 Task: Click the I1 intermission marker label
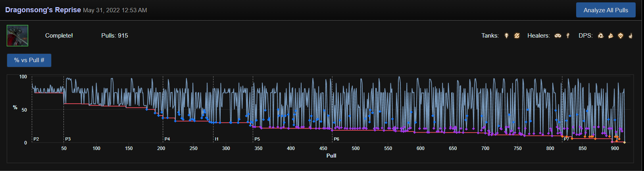(x=217, y=139)
